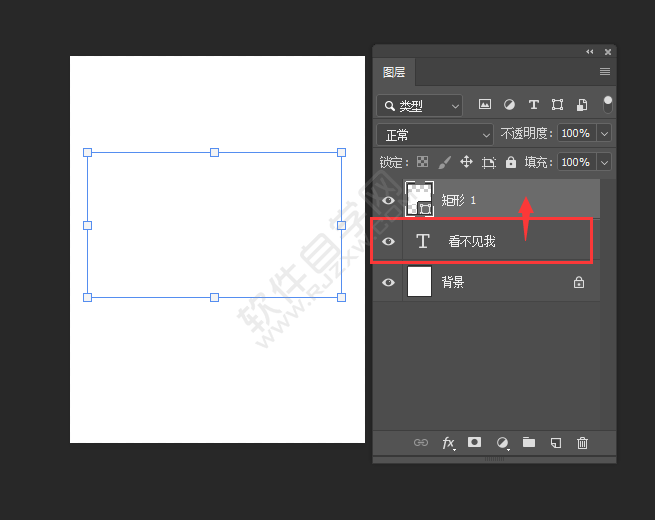The height and width of the screenshot is (520, 655).
Task: Create new fill or adjustment layer
Action: point(503,443)
